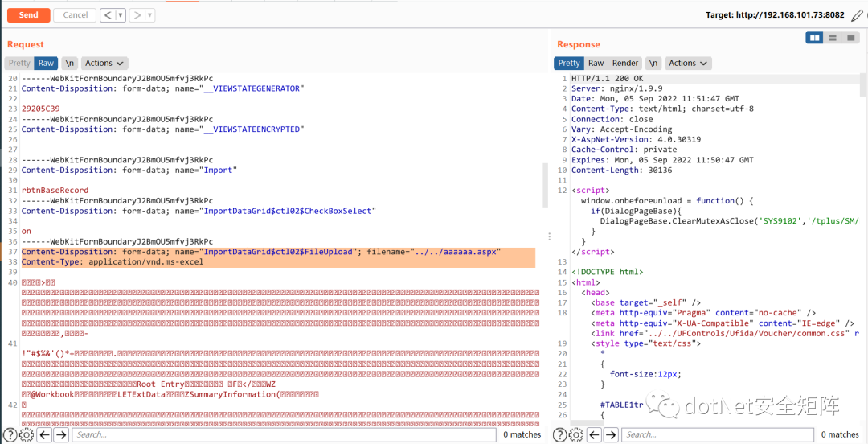Click the Response pane vertical scrollbar
This screenshot has width=868, height=444.
click(x=862, y=84)
